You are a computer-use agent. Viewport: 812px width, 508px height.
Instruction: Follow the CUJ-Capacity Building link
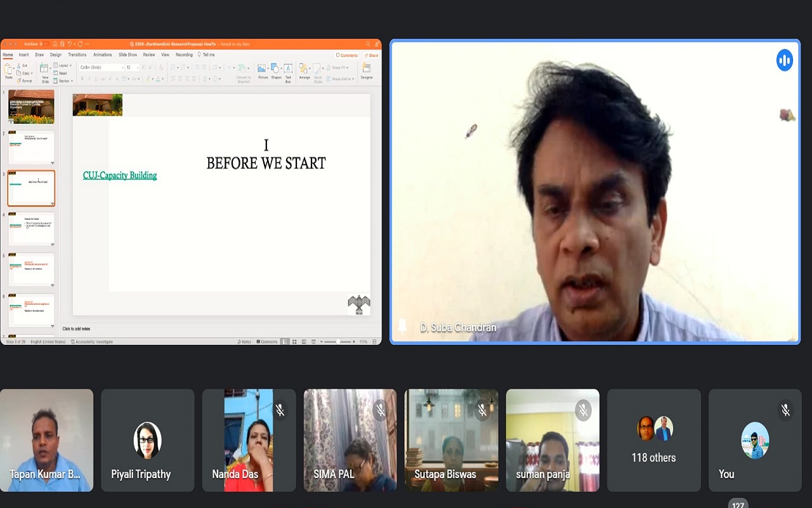pyautogui.click(x=120, y=176)
